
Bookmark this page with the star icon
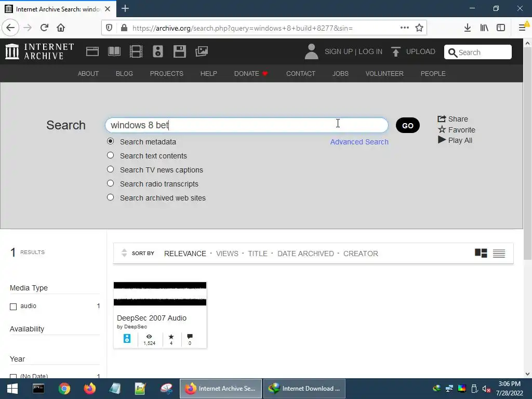coord(419,28)
